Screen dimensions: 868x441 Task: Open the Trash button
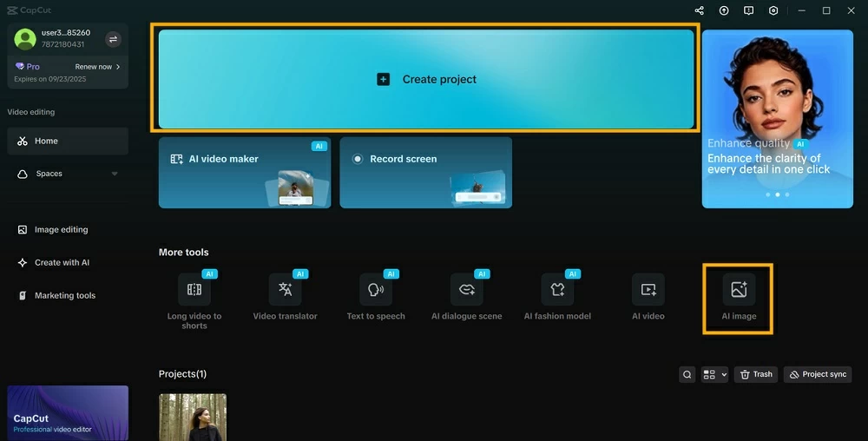click(x=755, y=374)
